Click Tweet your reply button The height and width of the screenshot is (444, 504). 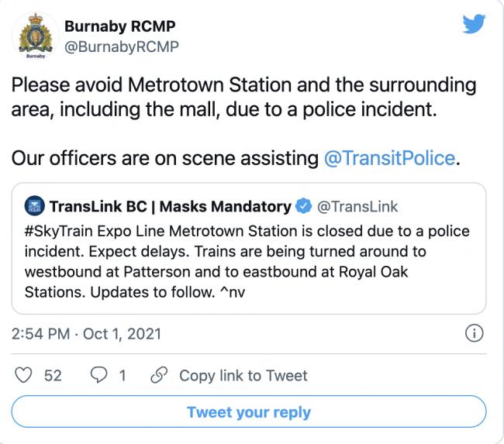pyautogui.click(x=249, y=411)
